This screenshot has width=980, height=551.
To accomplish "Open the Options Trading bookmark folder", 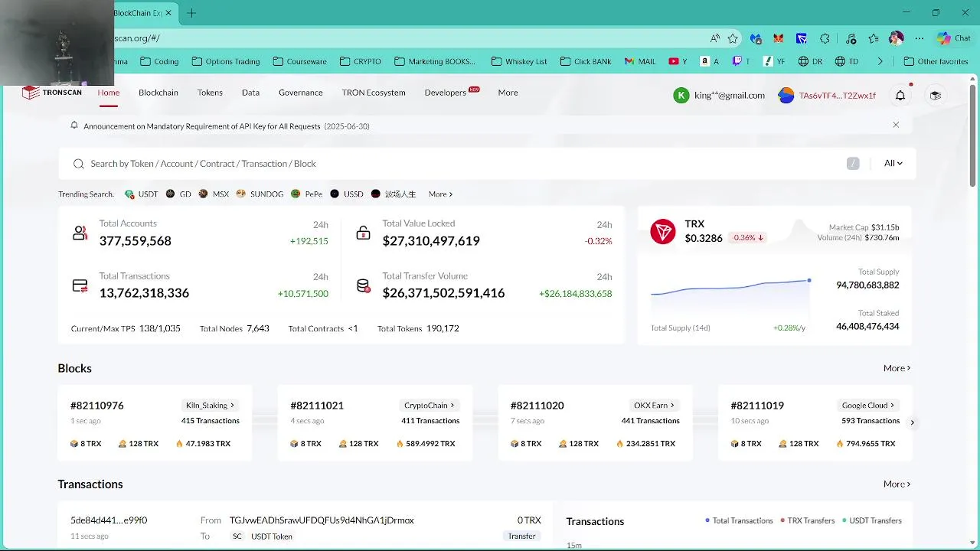I will pos(226,61).
